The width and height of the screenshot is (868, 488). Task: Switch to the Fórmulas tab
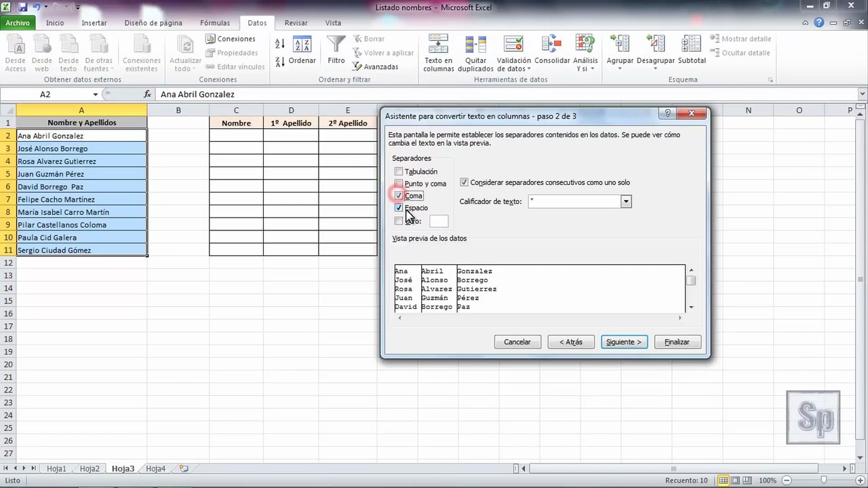tap(215, 22)
